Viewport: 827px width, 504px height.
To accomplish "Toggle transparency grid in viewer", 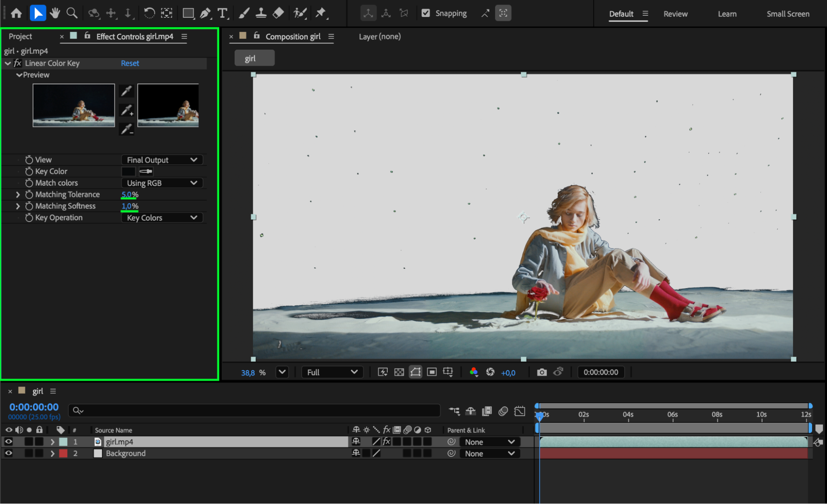I will click(x=399, y=372).
